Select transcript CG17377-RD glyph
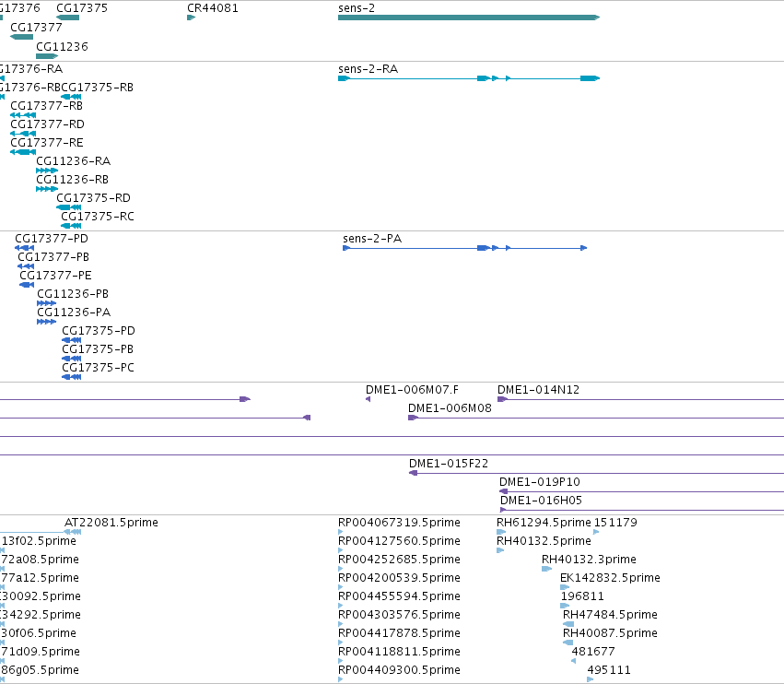784x684 pixels. (x=23, y=134)
